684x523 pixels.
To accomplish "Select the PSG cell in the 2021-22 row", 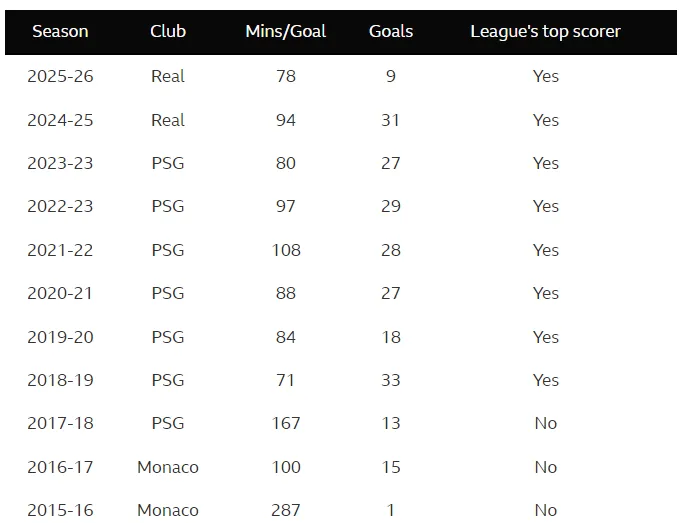I will point(168,250).
